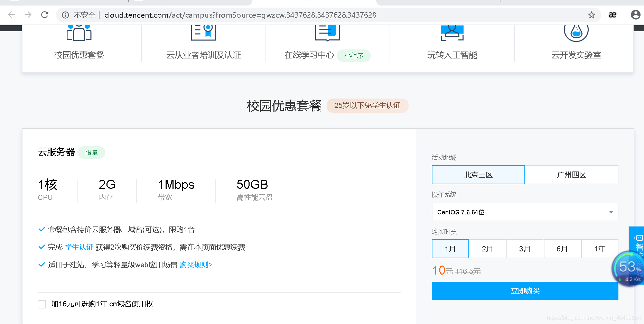Click the 限量 tag beside 云服务器
The image size is (644, 324).
coord(92,152)
